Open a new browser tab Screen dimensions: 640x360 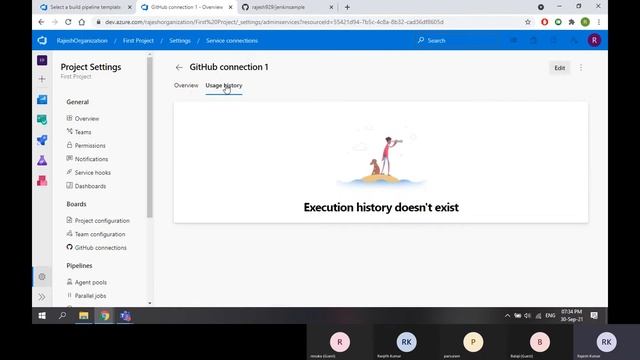[x=347, y=7]
